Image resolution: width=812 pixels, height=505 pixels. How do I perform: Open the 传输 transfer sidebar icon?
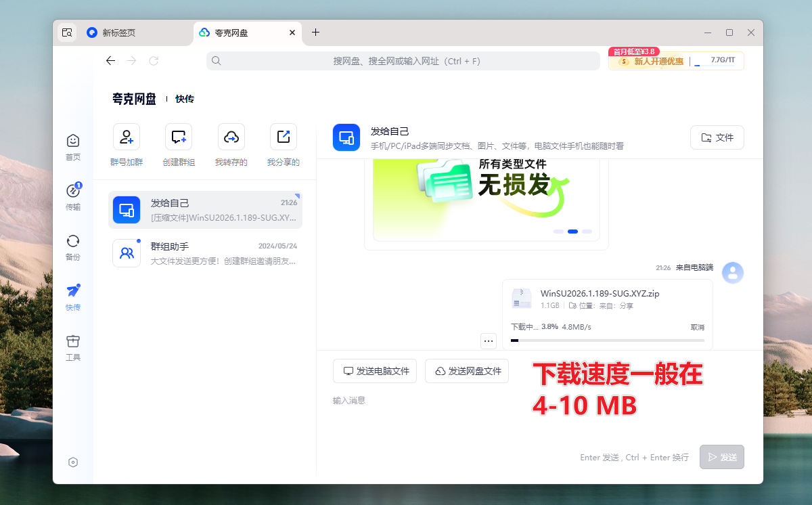coord(73,191)
